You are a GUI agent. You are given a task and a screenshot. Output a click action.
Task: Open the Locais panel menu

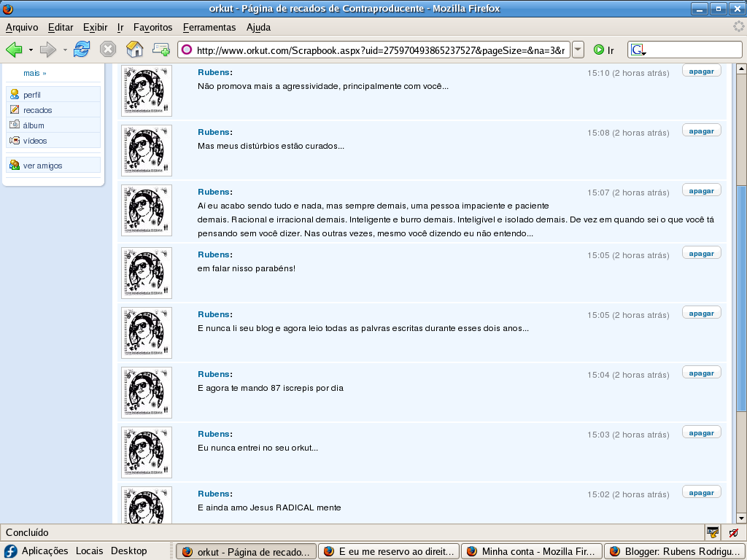[x=89, y=551]
